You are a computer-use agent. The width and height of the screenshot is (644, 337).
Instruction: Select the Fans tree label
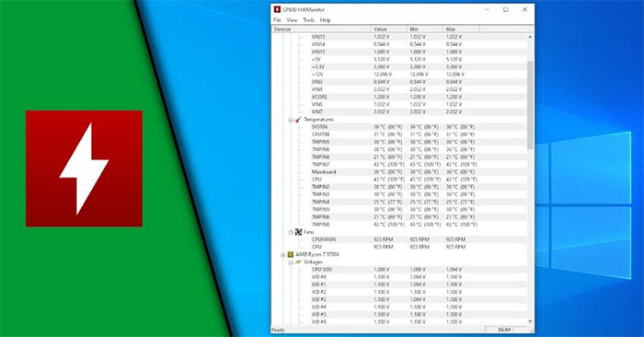pos(309,232)
